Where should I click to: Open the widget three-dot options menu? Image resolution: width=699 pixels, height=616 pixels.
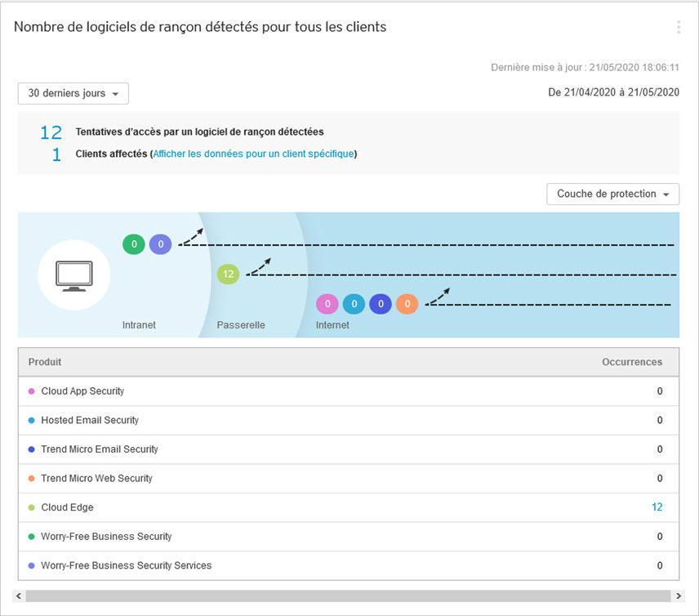point(678,27)
